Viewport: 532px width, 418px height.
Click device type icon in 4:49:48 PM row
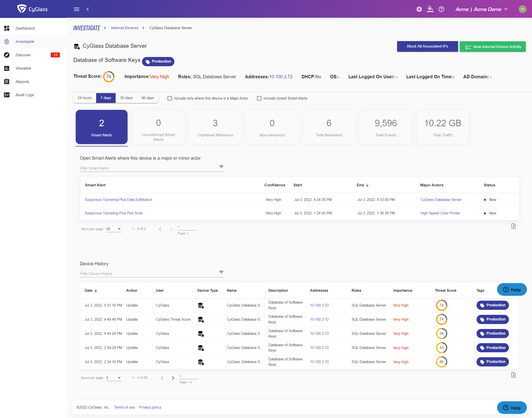[201, 319]
